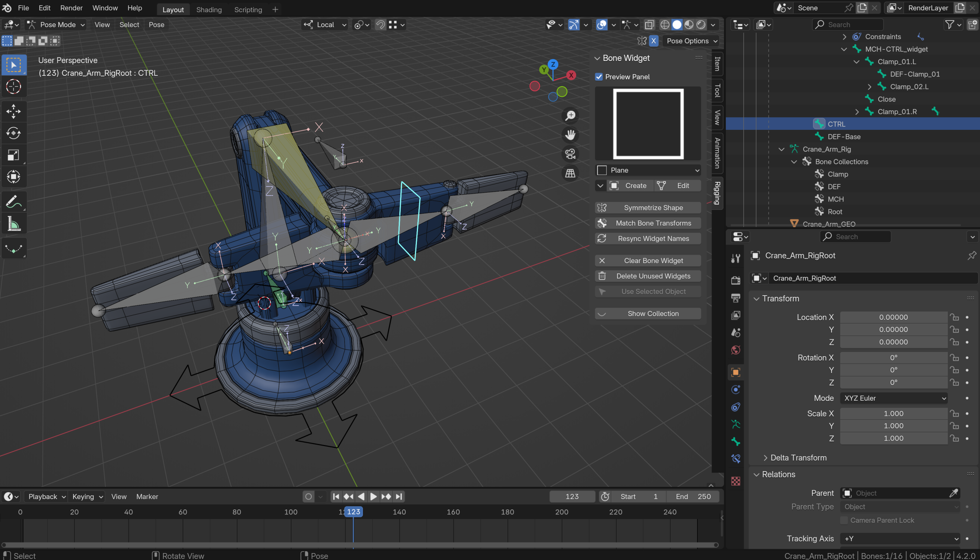Select the 3D Cursor tool
The image size is (980, 560).
(x=13, y=87)
